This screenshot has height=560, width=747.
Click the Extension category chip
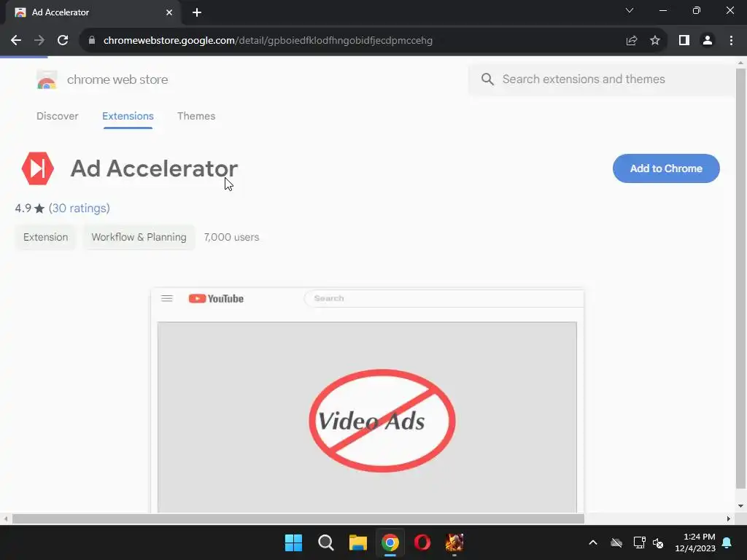46,237
